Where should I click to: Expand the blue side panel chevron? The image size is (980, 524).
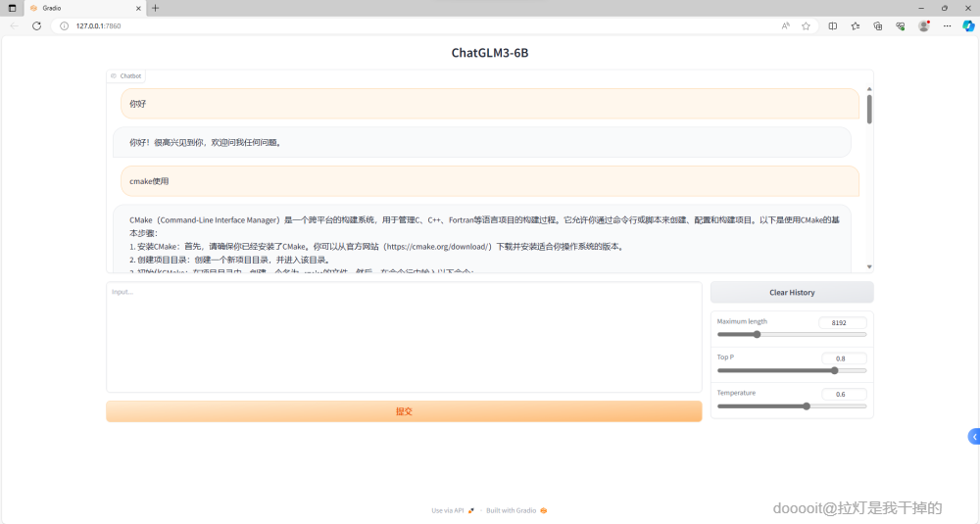point(974,437)
